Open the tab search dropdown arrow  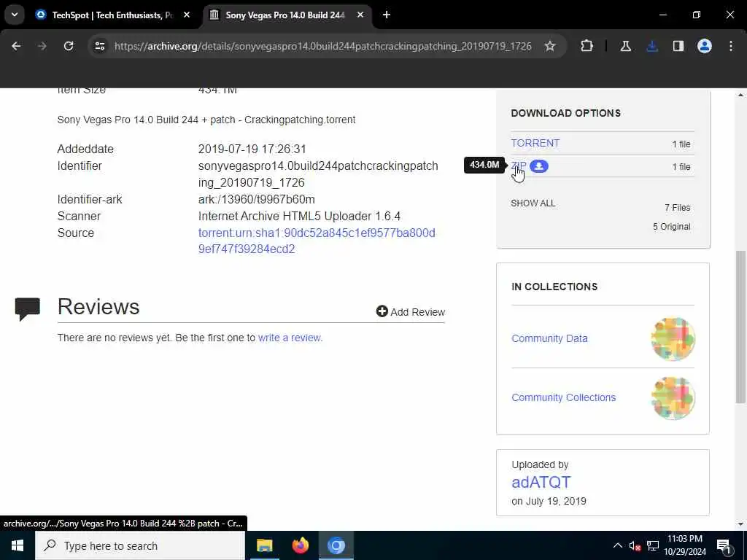click(x=15, y=15)
